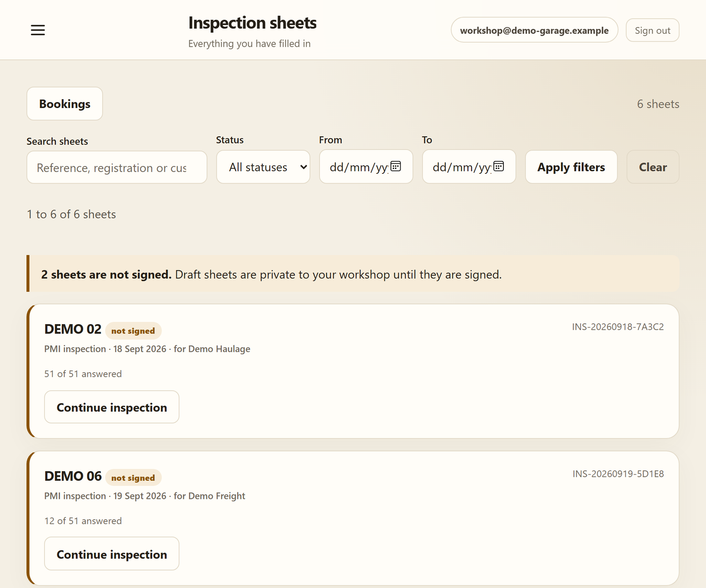Viewport: 706px width, 588px height.
Task: Click the '12 of 51 answered' text
Action: [83, 521]
